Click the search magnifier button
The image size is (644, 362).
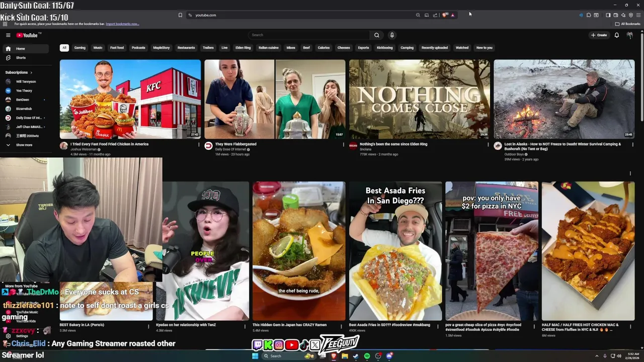pos(376,35)
